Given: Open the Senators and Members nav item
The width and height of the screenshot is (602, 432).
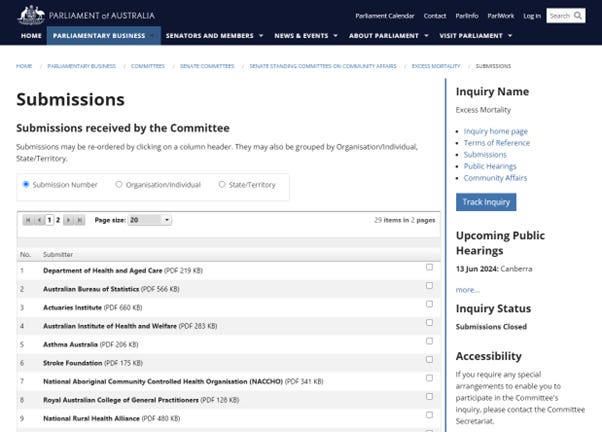Looking at the screenshot, I should coord(210,36).
